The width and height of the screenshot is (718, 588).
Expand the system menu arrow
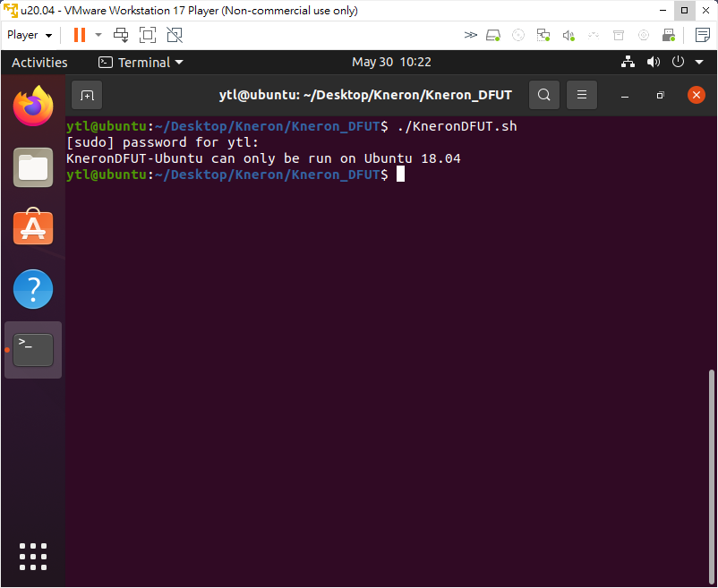pyautogui.click(x=699, y=63)
